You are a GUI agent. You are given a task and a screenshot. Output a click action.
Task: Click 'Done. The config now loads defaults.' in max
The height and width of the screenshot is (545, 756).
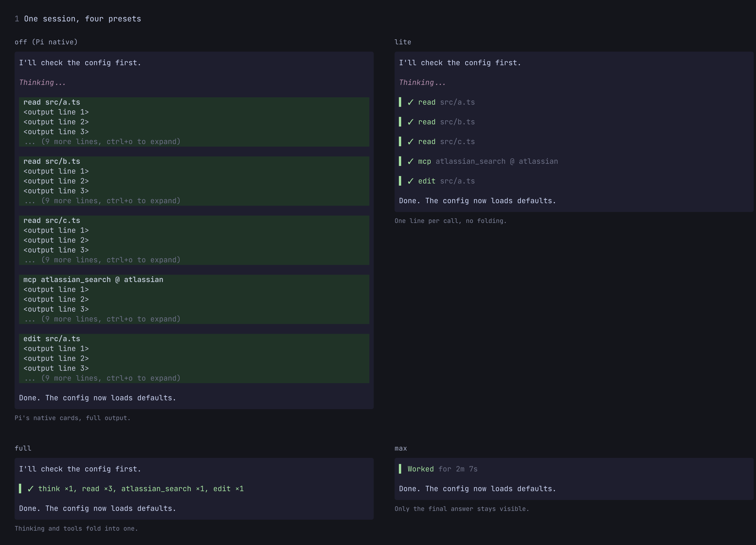[x=477, y=489]
